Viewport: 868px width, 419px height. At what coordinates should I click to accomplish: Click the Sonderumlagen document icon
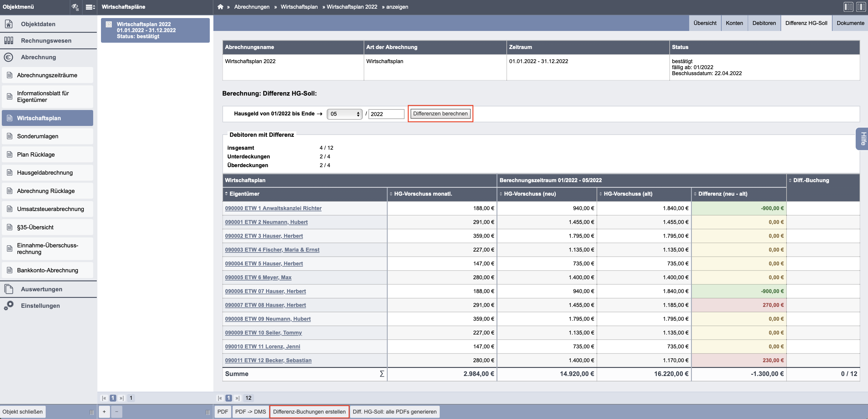[x=10, y=136]
